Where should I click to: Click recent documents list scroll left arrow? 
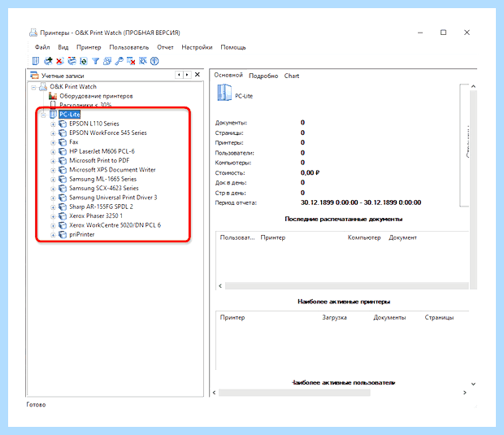pos(220,286)
